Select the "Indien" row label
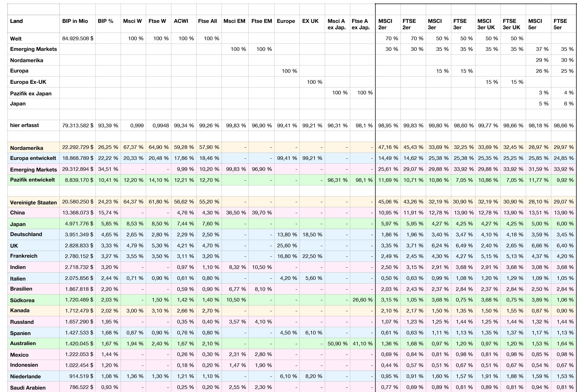This screenshot has height=392, width=584. pyautogui.click(x=18, y=267)
